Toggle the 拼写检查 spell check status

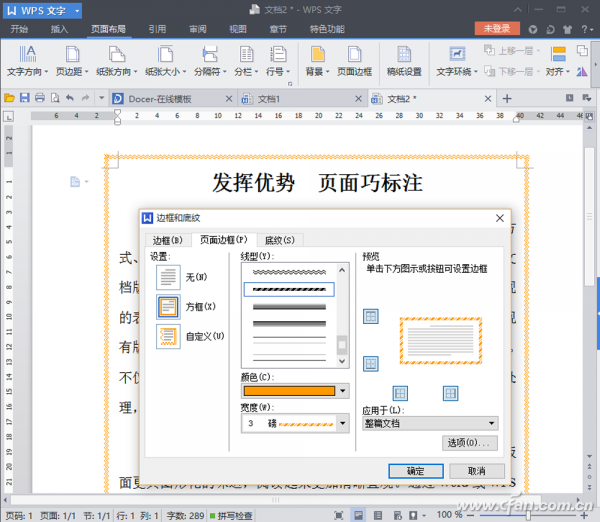[x=231, y=515]
